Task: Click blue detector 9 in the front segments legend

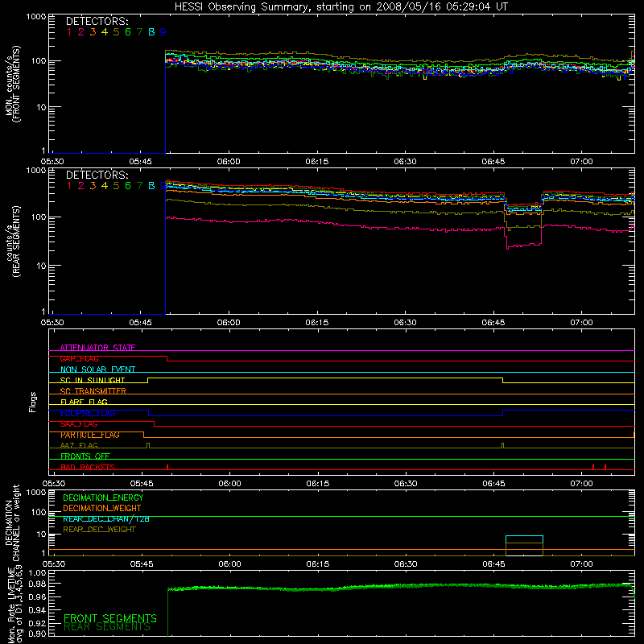Action: (163, 32)
